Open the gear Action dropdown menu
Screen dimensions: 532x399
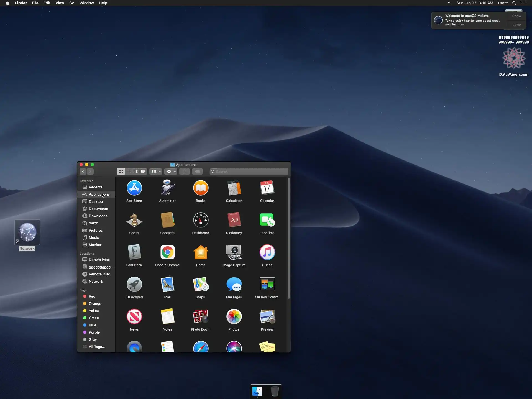click(x=171, y=172)
